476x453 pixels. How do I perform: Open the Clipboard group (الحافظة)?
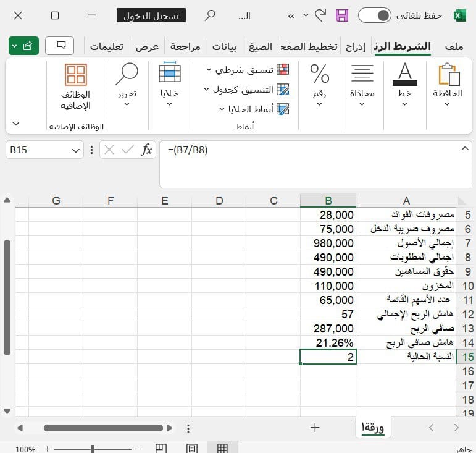click(x=448, y=85)
